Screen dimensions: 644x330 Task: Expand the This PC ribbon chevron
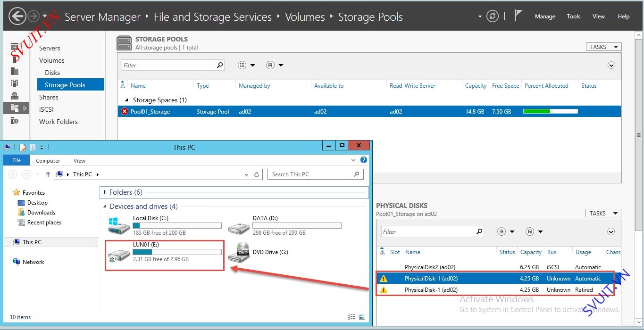(354, 160)
